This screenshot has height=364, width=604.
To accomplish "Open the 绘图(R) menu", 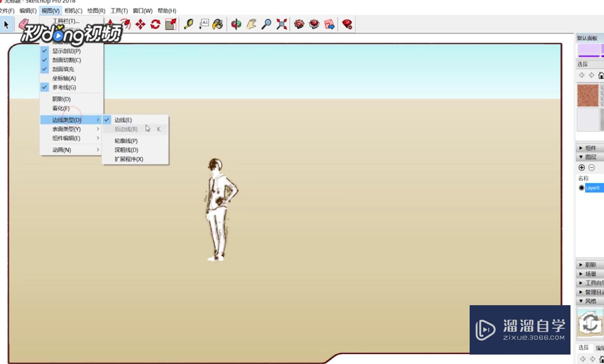I will pyautogui.click(x=96, y=11).
